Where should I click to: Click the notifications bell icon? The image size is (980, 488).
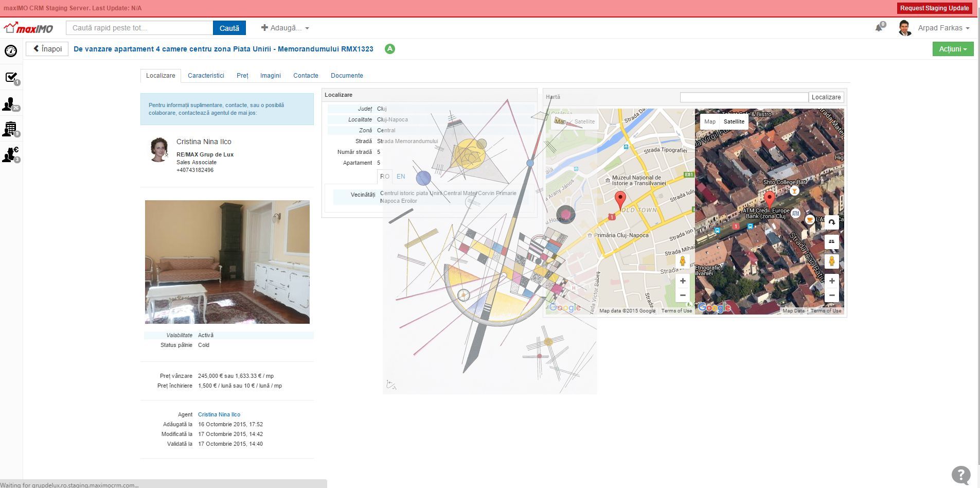tap(879, 28)
